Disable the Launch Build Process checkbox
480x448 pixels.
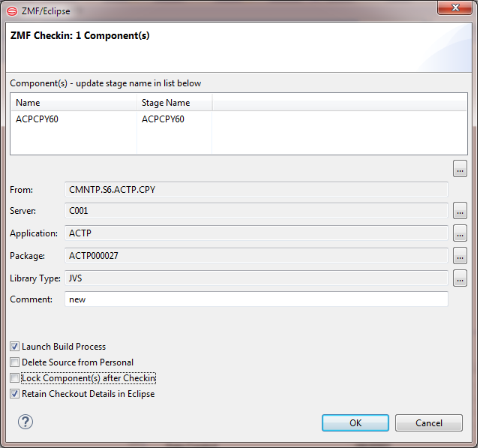click(15, 347)
